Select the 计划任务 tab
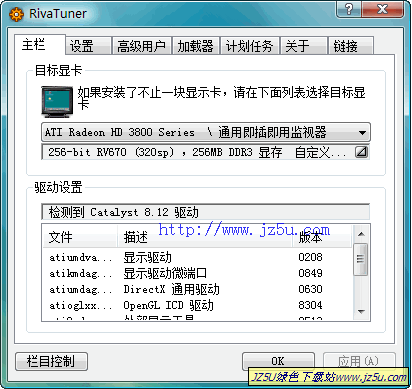The width and height of the screenshot is (412, 389). click(x=250, y=46)
